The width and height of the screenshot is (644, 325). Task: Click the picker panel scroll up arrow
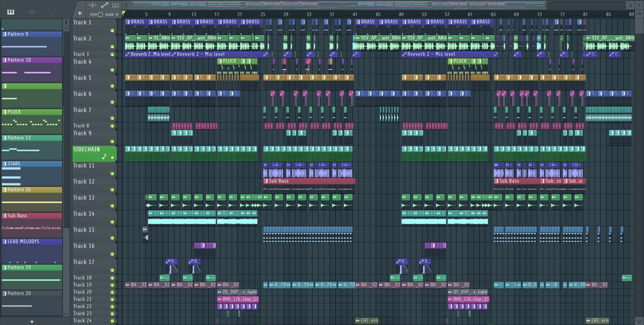click(66, 28)
